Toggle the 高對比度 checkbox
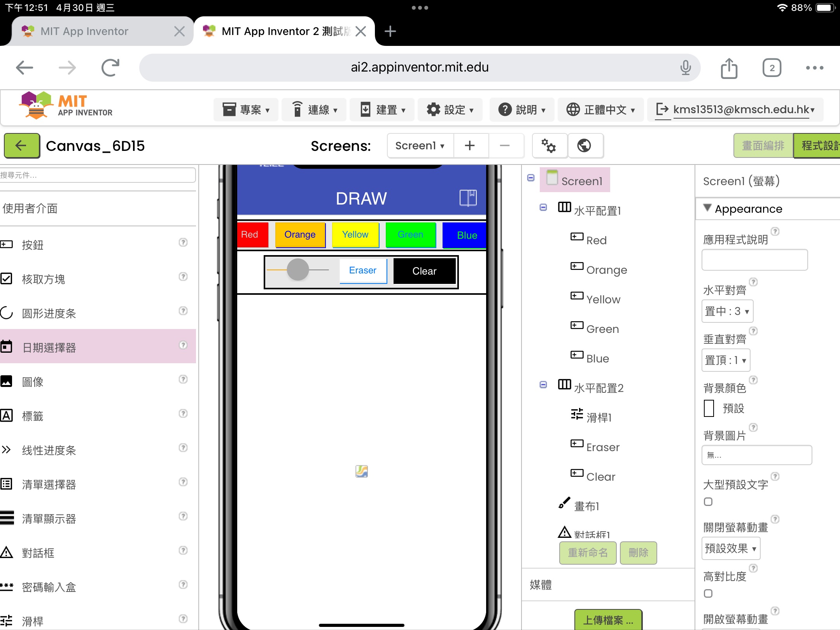This screenshot has height=630, width=840. click(708, 593)
